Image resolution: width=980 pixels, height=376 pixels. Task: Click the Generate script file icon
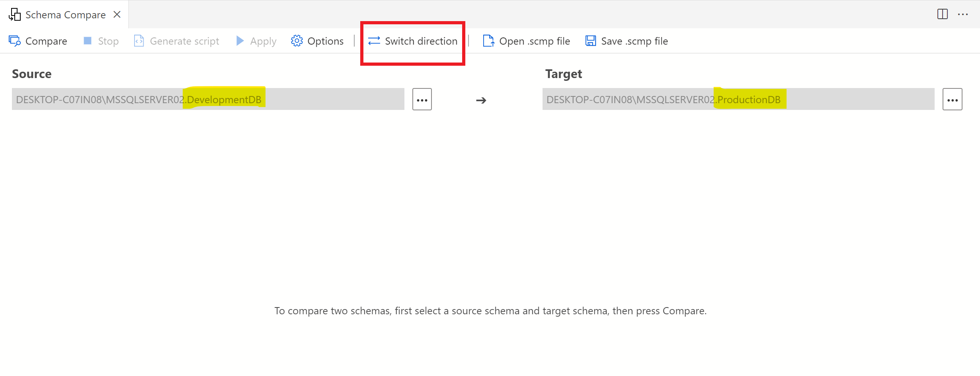(139, 41)
